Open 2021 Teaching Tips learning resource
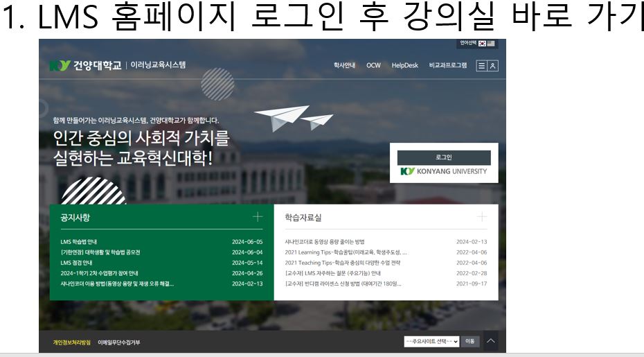This screenshot has height=357, width=644. point(342,263)
